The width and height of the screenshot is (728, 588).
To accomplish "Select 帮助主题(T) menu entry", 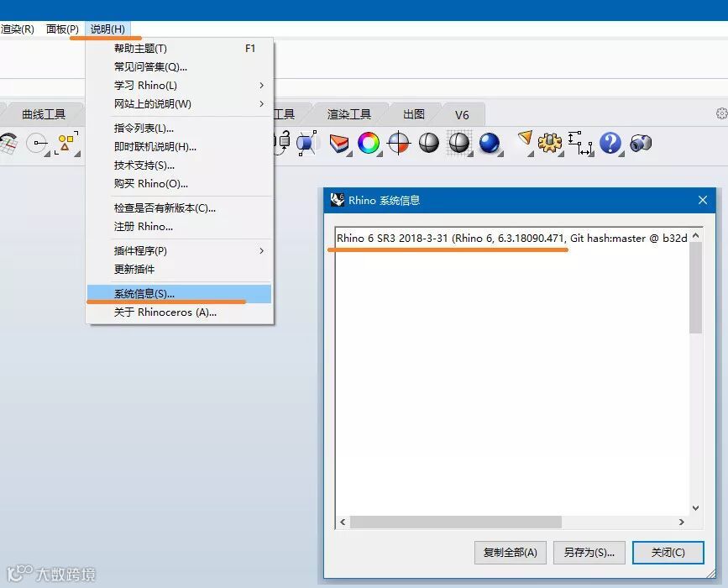I will 180,49.
